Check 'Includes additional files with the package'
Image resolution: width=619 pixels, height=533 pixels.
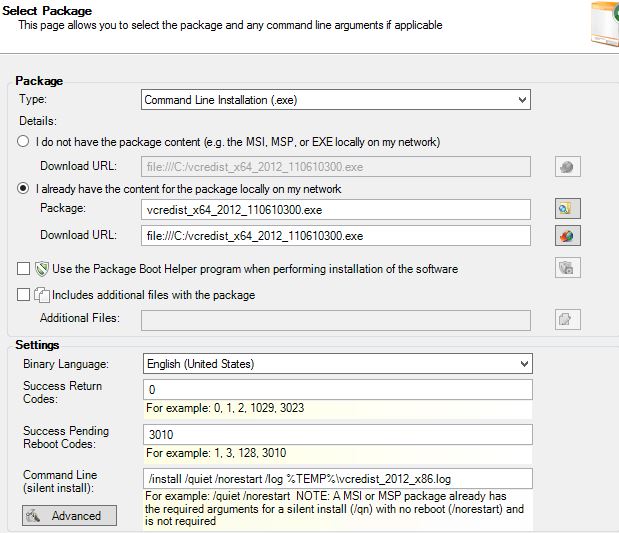point(23,295)
